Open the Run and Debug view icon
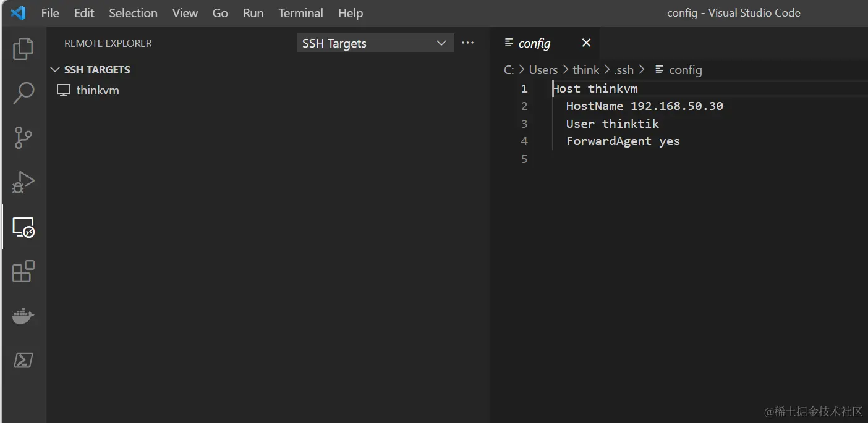 [23, 182]
